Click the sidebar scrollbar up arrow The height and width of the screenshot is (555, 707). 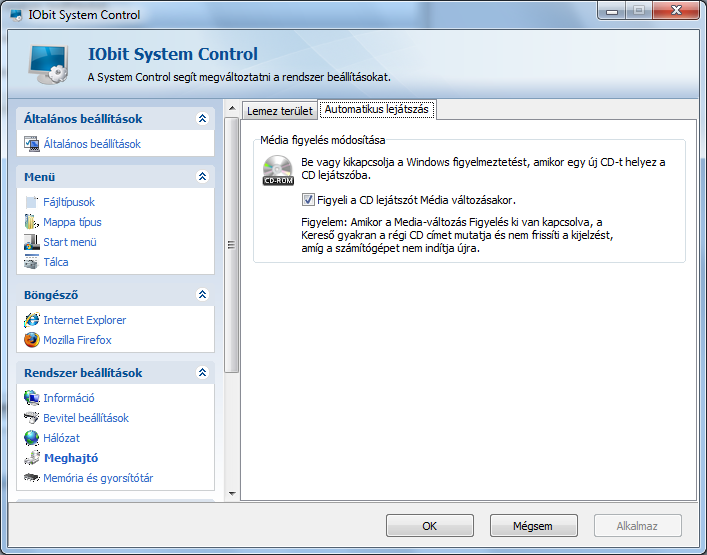(x=232, y=108)
